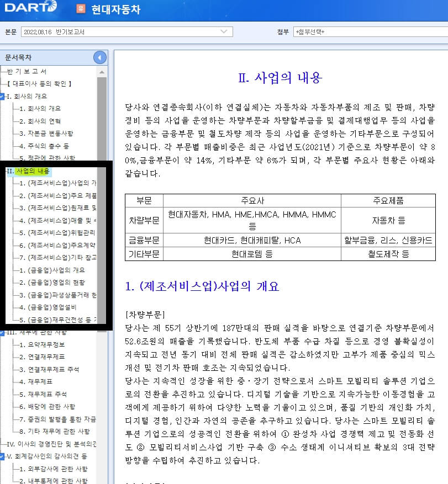This screenshot has height=484, width=448.
Task: Click the 본문 label
Action: click(x=11, y=32)
